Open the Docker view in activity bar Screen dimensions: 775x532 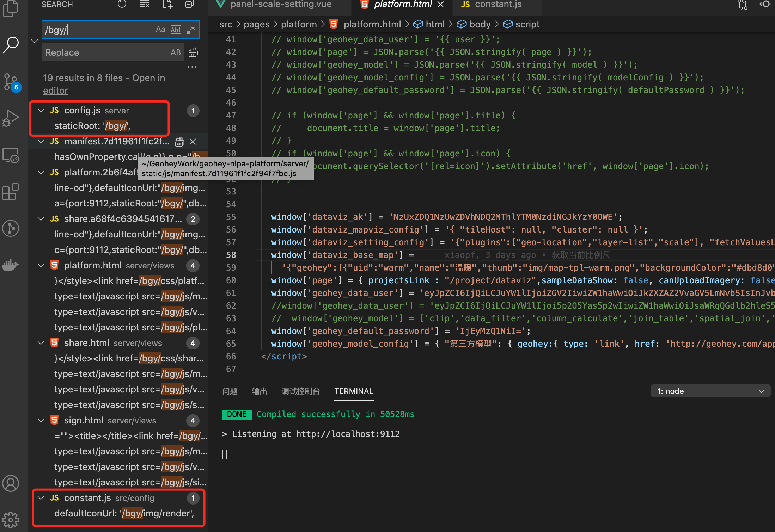tap(11, 265)
